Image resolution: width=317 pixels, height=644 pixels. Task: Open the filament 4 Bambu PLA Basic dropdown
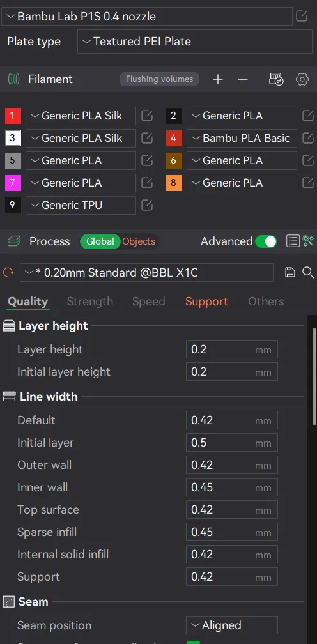pyautogui.click(x=242, y=138)
